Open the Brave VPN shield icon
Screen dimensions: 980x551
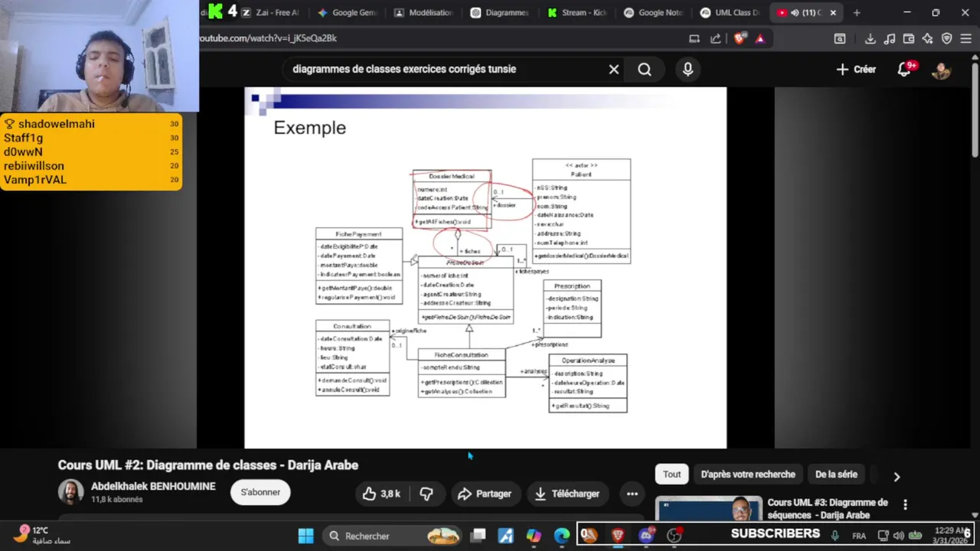[x=946, y=38]
